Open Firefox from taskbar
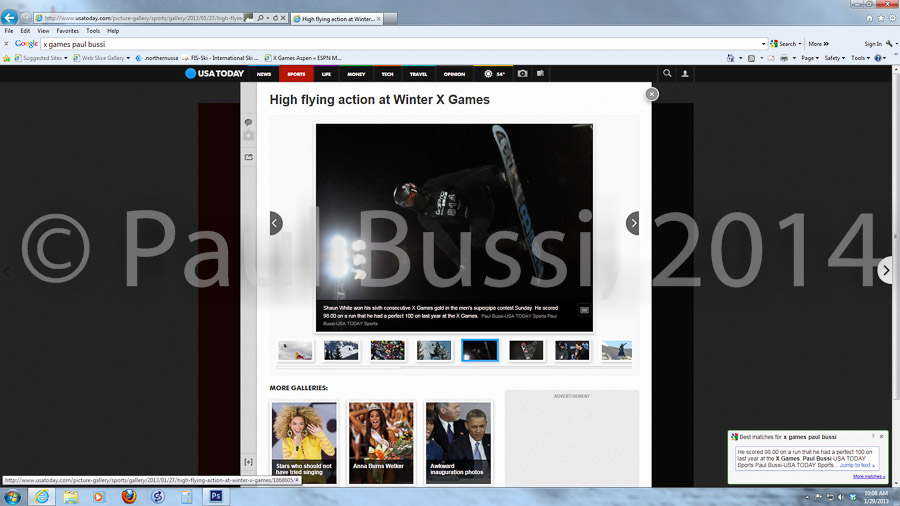Viewport: 900px width, 506px height. pyautogui.click(x=129, y=496)
